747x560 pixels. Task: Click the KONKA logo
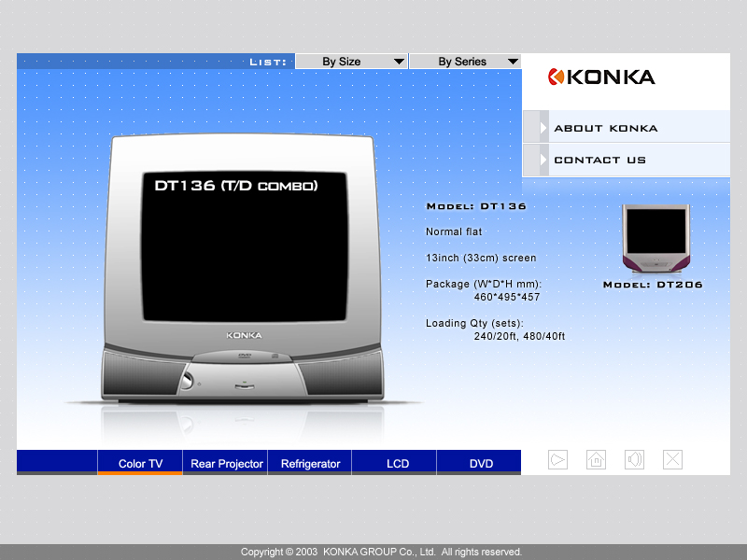pyautogui.click(x=601, y=77)
